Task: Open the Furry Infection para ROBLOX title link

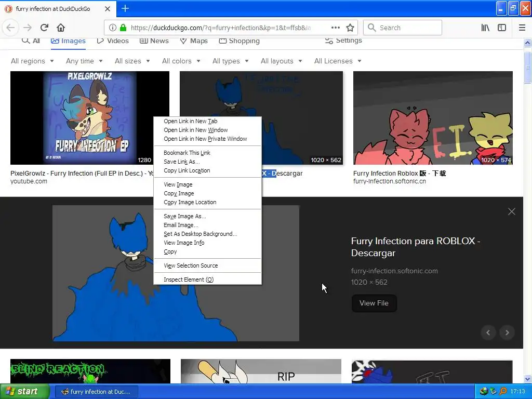Action: (x=415, y=247)
